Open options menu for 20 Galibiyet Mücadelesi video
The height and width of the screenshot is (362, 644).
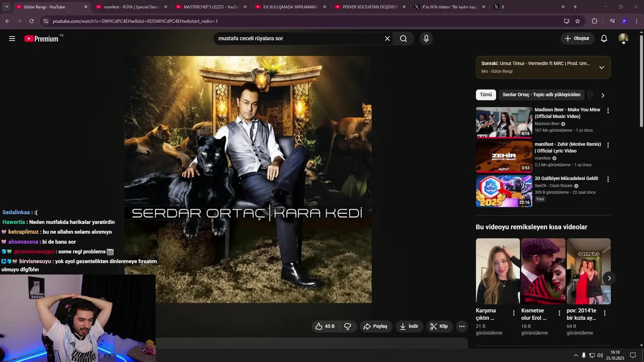(608, 179)
